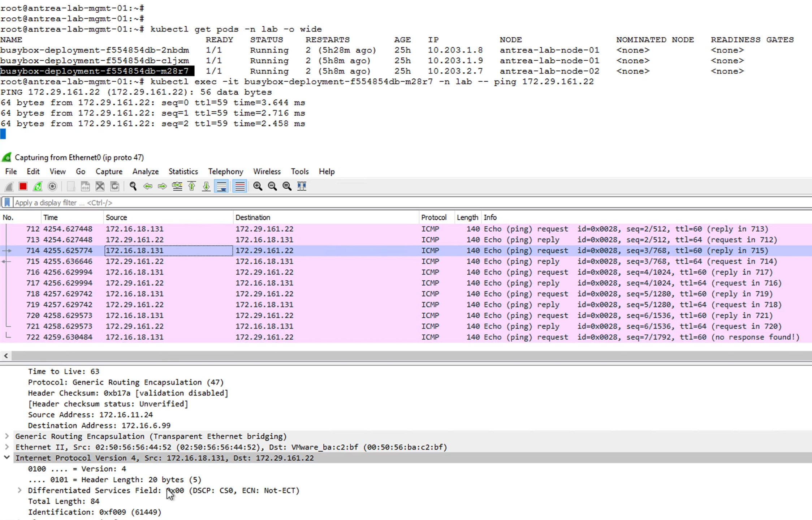Viewport: 812px width, 520px height.
Task: Open the Analyze menu
Action: [145, 171]
